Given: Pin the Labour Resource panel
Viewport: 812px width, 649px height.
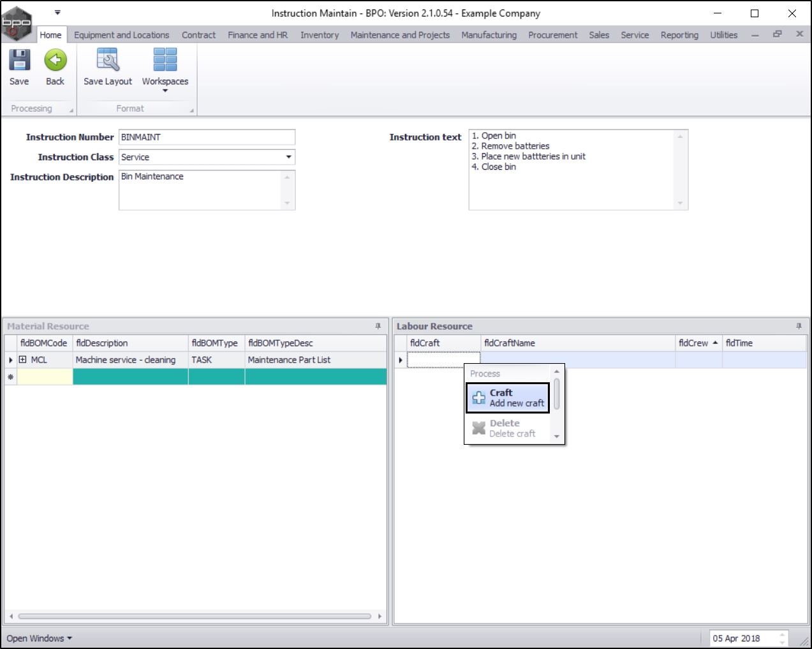Looking at the screenshot, I should coord(799,326).
